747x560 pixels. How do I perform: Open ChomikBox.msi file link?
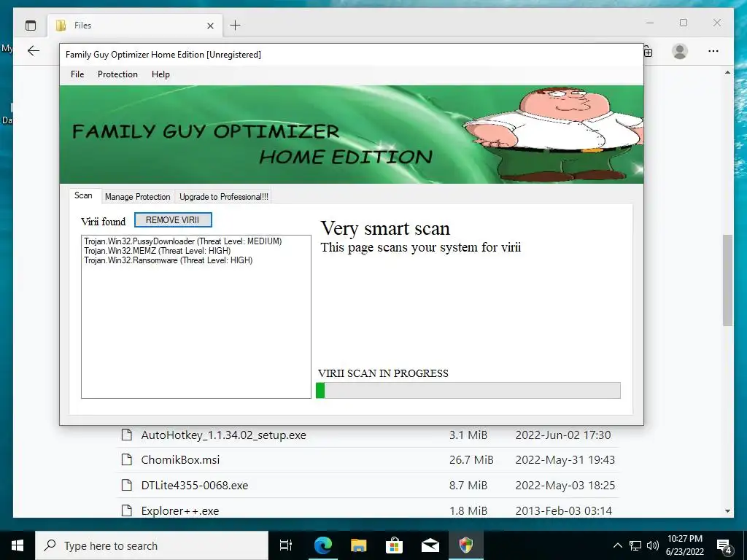coord(180,460)
